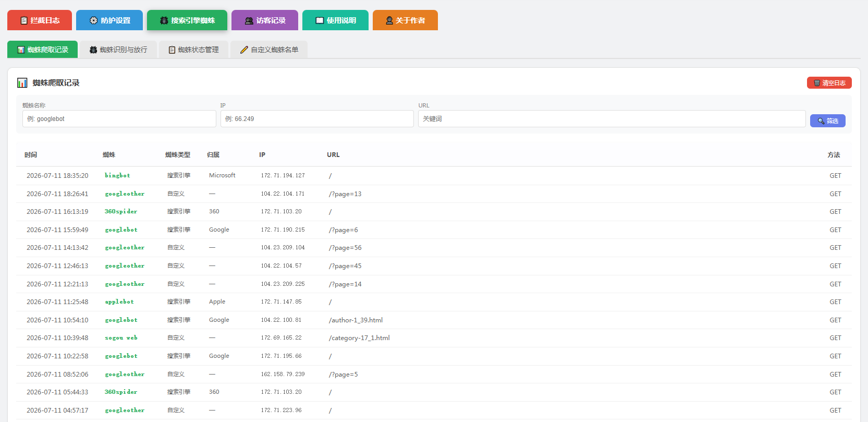Switch to 蜘蛛识别与放行 sub-tab

coord(118,50)
